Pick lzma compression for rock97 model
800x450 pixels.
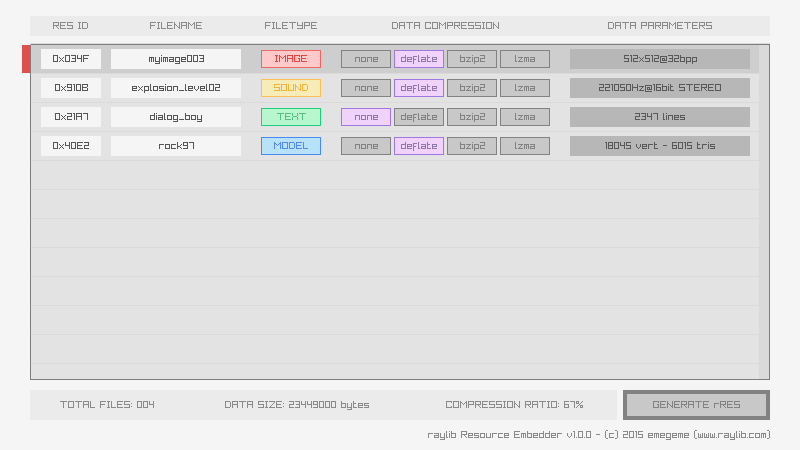click(524, 146)
